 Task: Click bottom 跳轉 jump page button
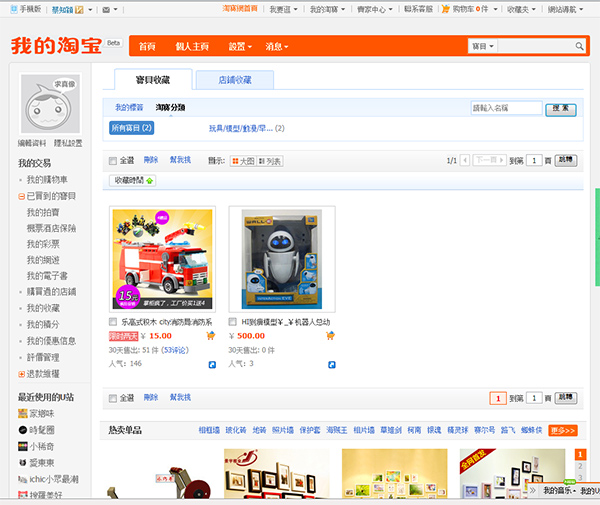[x=566, y=398]
